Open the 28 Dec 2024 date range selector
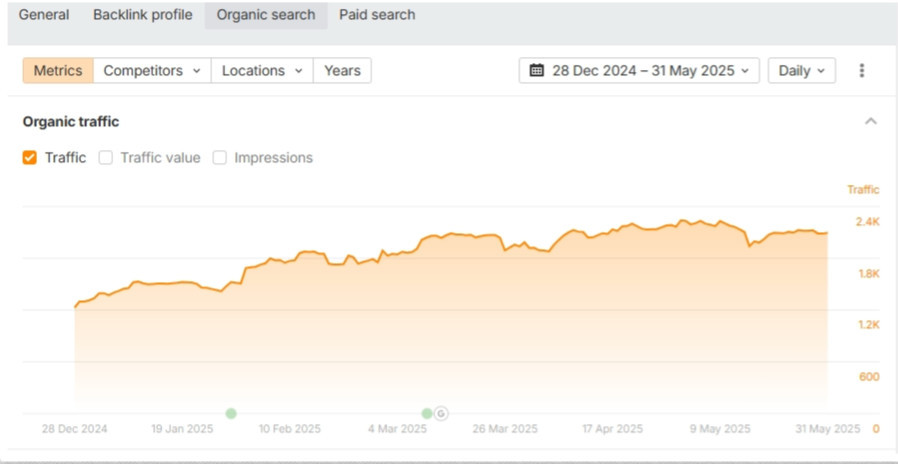The image size is (898, 464). tap(639, 71)
